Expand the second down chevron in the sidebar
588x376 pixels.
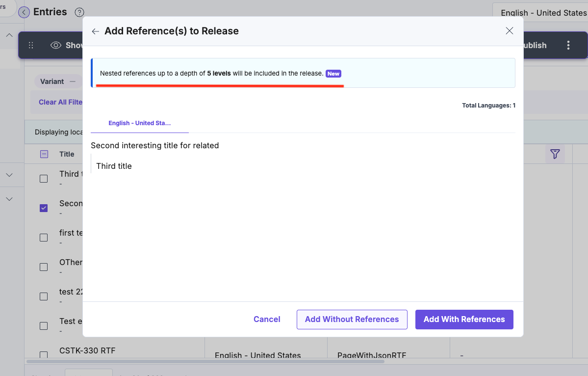pos(9,199)
